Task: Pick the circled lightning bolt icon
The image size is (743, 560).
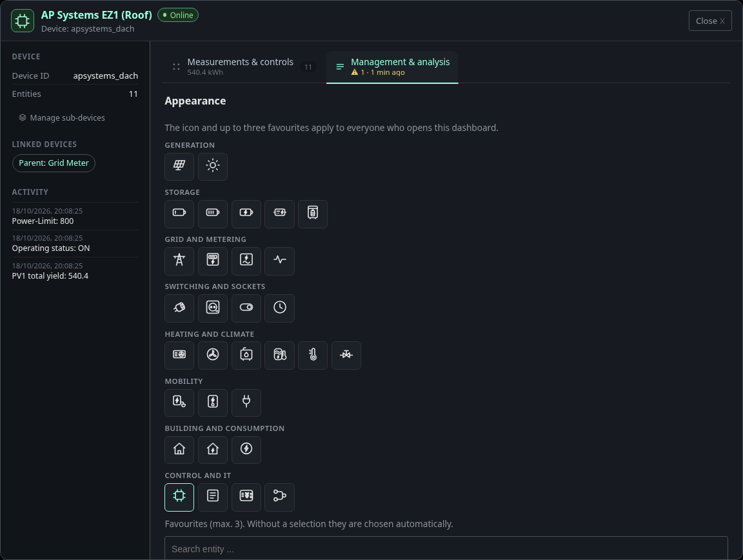Action: [246, 450]
